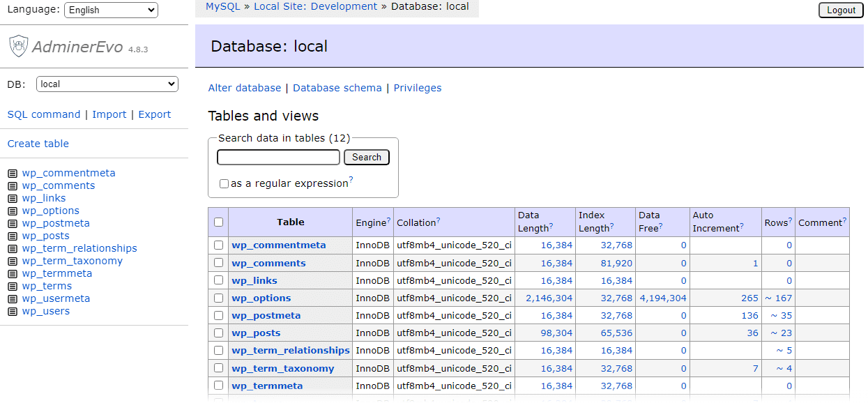Viewport: 868px width, 403px height.
Task: Open wp_term_taxonomy table in main list
Action: pyautogui.click(x=283, y=368)
